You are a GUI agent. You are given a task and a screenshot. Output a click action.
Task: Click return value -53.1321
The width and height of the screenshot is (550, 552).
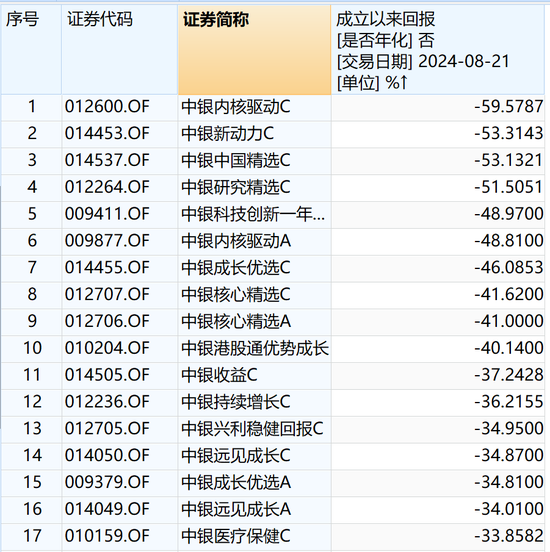(x=509, y=160)
